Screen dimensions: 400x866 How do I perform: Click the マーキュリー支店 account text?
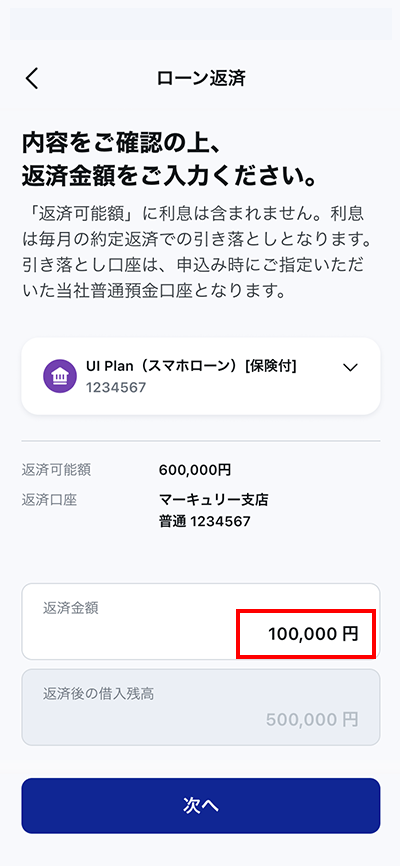pos(213,500)
